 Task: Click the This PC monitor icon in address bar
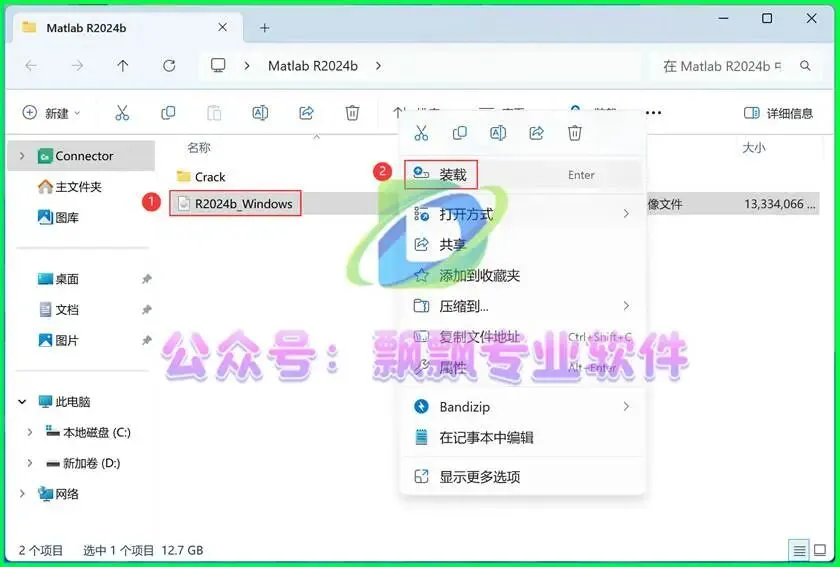[218, 65]
